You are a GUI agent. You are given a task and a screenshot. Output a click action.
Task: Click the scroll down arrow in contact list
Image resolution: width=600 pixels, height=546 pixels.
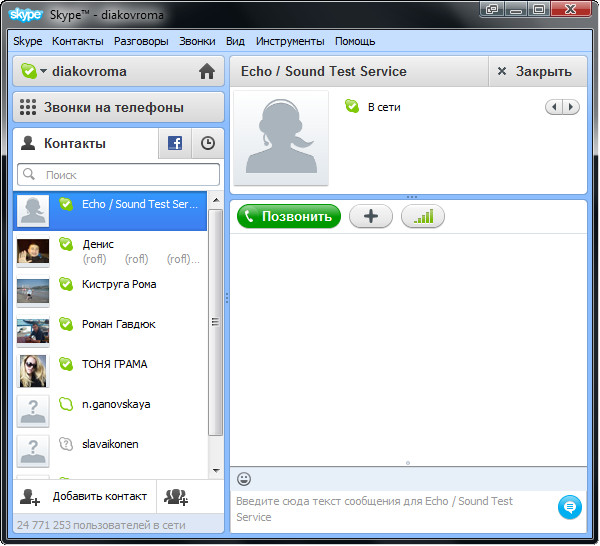[216, 470]
